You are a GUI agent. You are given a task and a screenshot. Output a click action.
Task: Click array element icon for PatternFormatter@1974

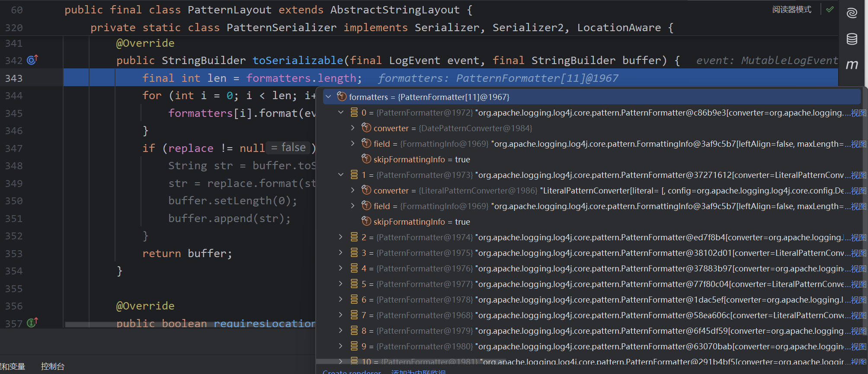354,237
